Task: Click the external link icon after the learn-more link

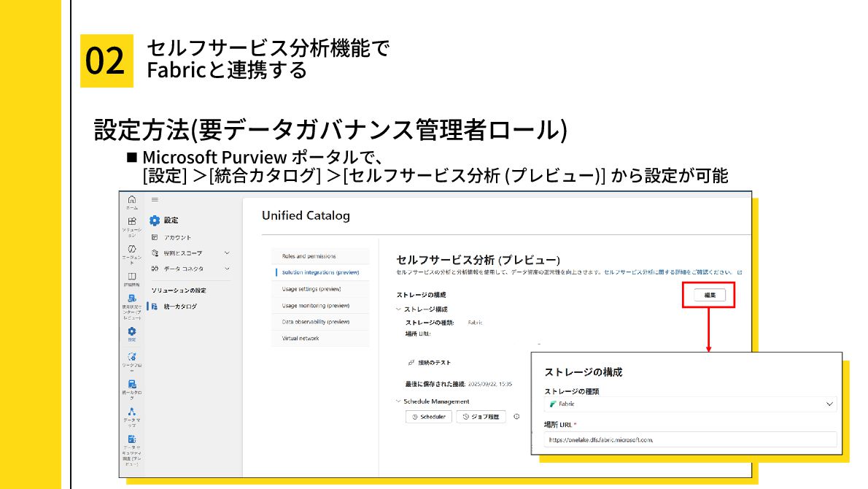Action: tap(740, 272)
